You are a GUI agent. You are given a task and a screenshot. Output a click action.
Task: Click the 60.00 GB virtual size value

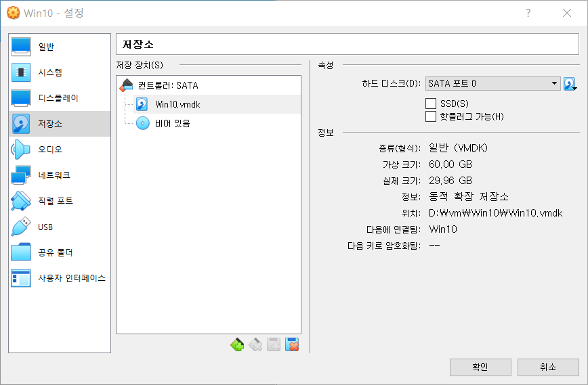(x=450, y=164)
